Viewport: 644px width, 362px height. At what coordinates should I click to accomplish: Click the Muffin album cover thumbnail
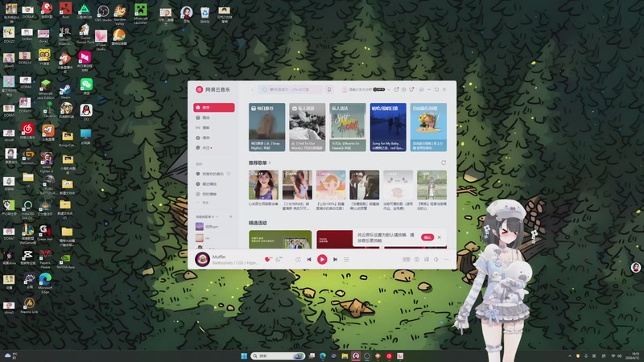[202, 259]
